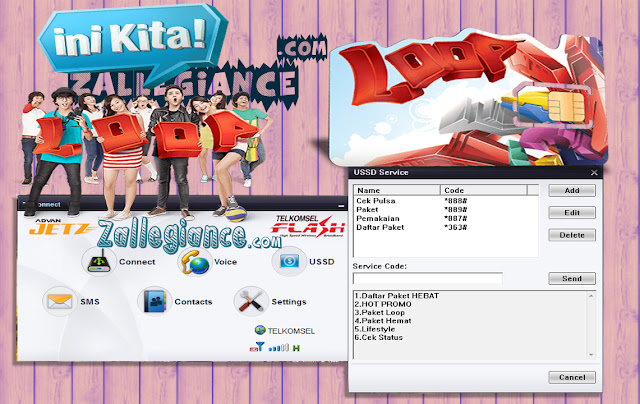The width and height of the screenshot is (640, 404).
Task: Click the Edit button in USSD Service
Action: (x=572, y=213)
